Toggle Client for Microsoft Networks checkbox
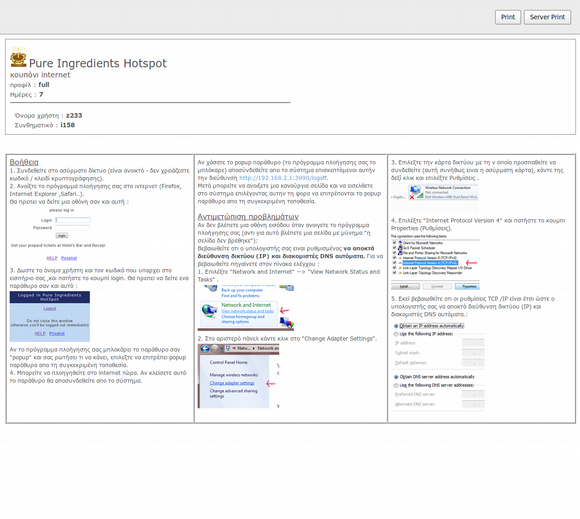This screenshot has width=580, height=519. point(395,243)
